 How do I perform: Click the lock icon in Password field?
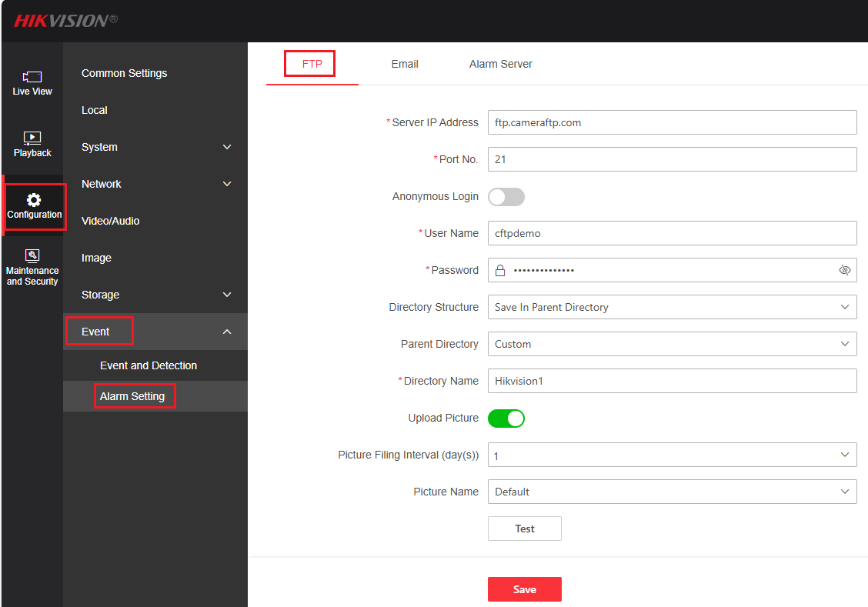click(x=500, y=270)
